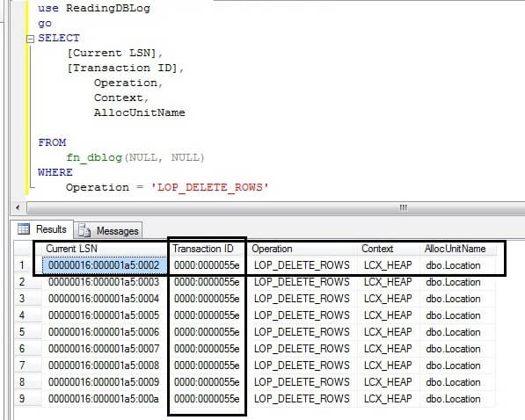Screen dimensions: 525x420
Task: Click cell 00000016:000001a5:0007
Action: click(105, 349)
